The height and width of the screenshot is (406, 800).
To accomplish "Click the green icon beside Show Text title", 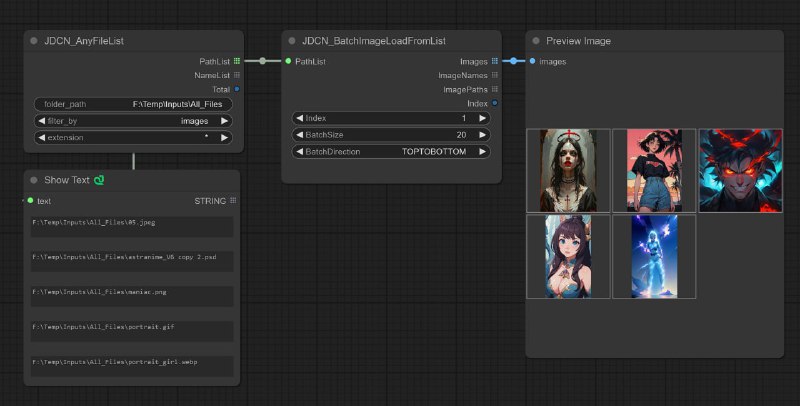I will click(x=99, y=181).
